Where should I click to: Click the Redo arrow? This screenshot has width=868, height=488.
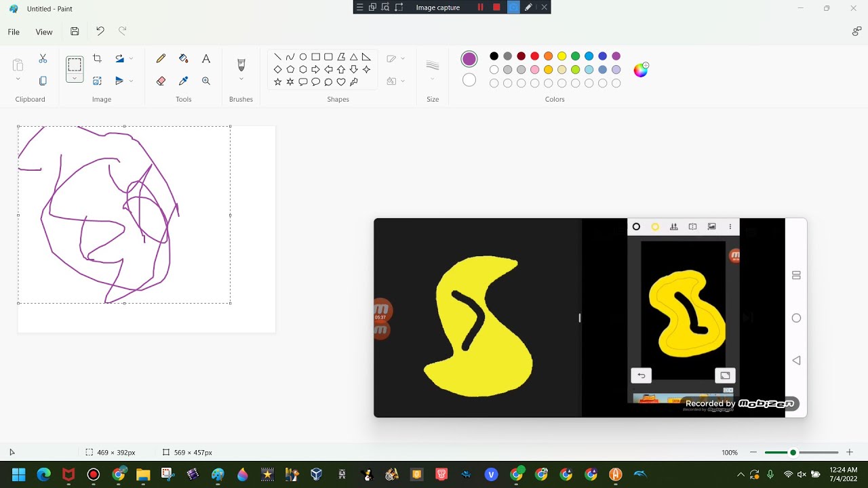(x=123, y=31)
